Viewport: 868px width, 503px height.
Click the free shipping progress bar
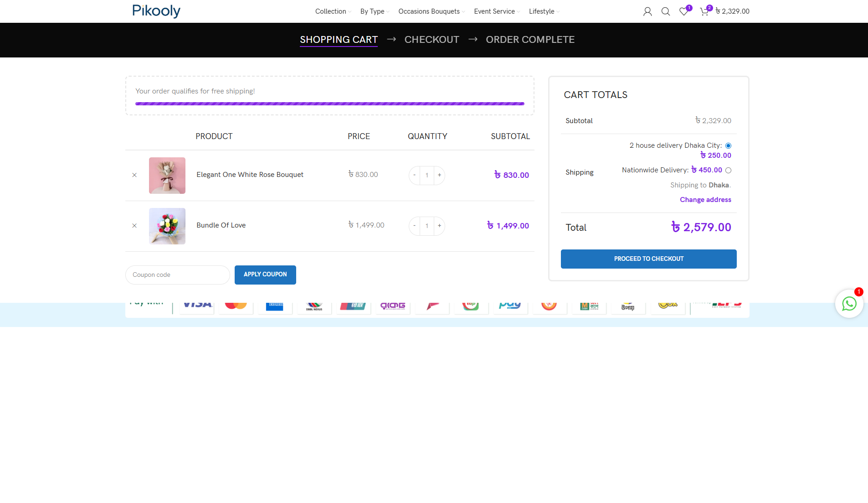tap(329, 104)
